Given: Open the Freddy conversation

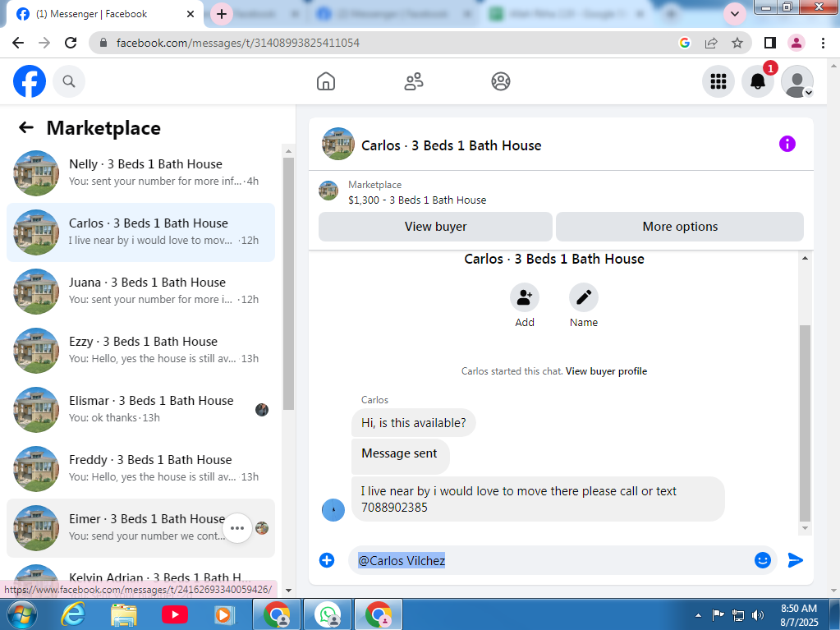Looking at the screenshot, I should click(140, 469).
